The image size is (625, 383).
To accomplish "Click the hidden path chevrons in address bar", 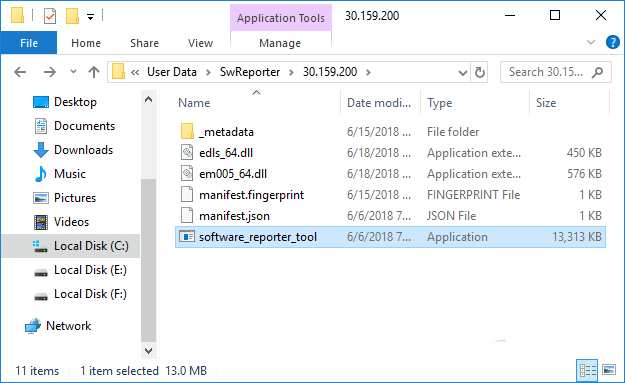I will click(x=135, y=72).
